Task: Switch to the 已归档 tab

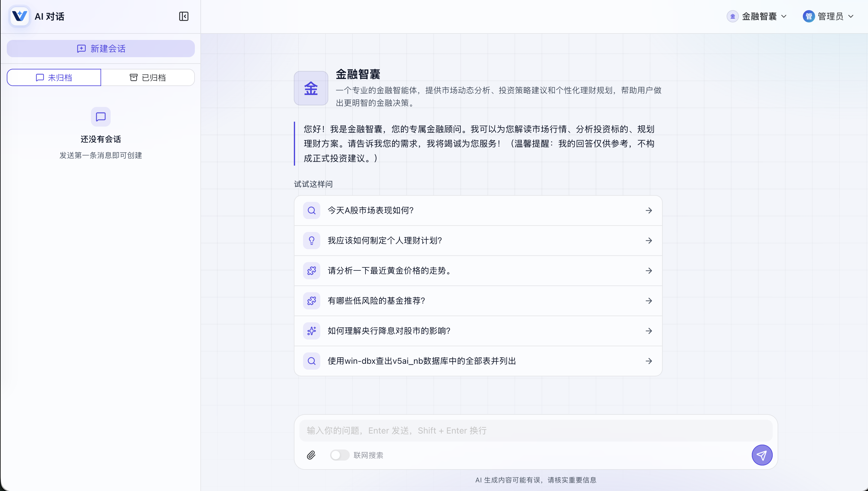Action: 148,77
